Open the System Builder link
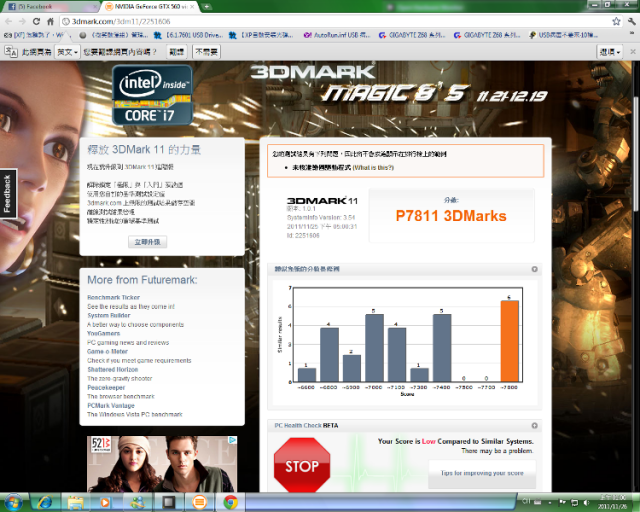 (109, 315)
